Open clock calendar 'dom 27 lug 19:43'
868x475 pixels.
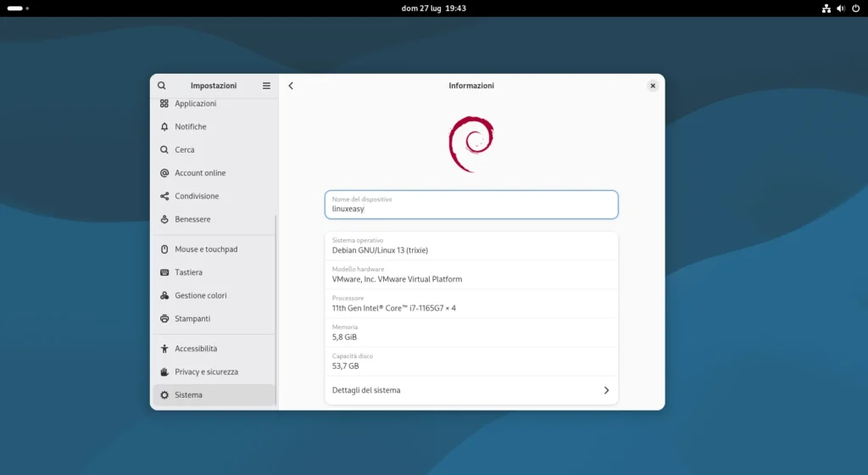click(433, 8)
